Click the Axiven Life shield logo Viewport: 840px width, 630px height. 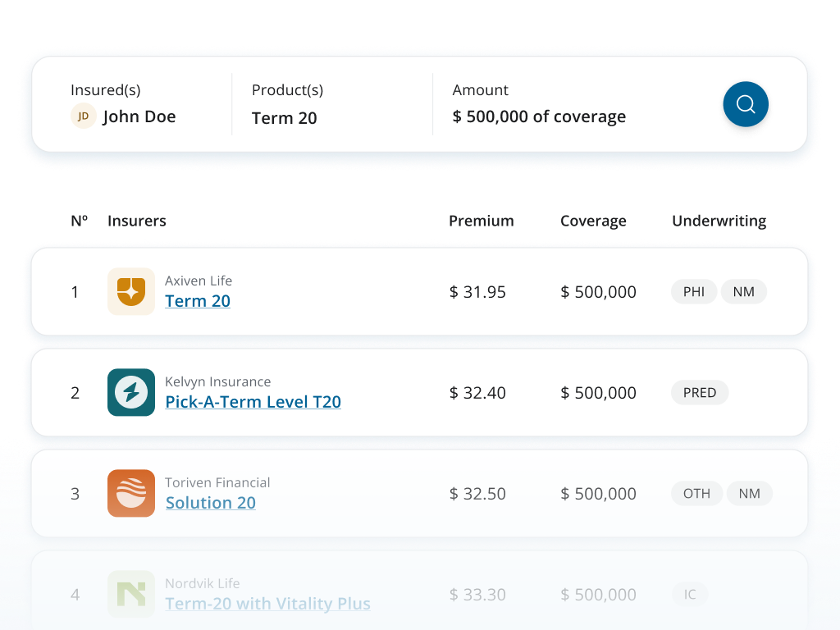click(x=131, y=292)
